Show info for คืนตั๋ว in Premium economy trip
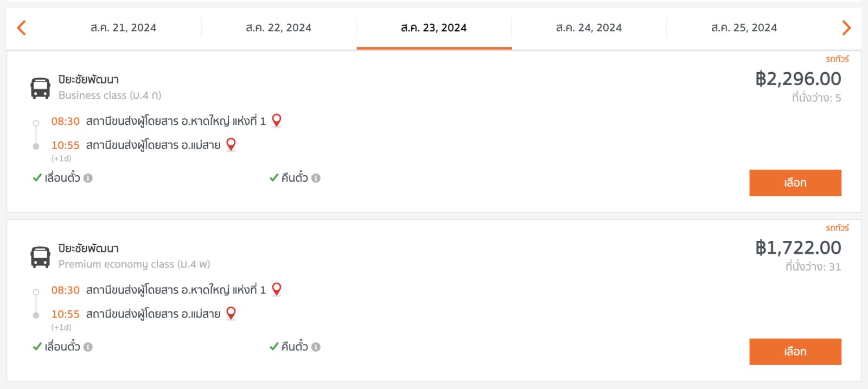The width and height of the screenshot is (868, 389). (x=316, y=347)
